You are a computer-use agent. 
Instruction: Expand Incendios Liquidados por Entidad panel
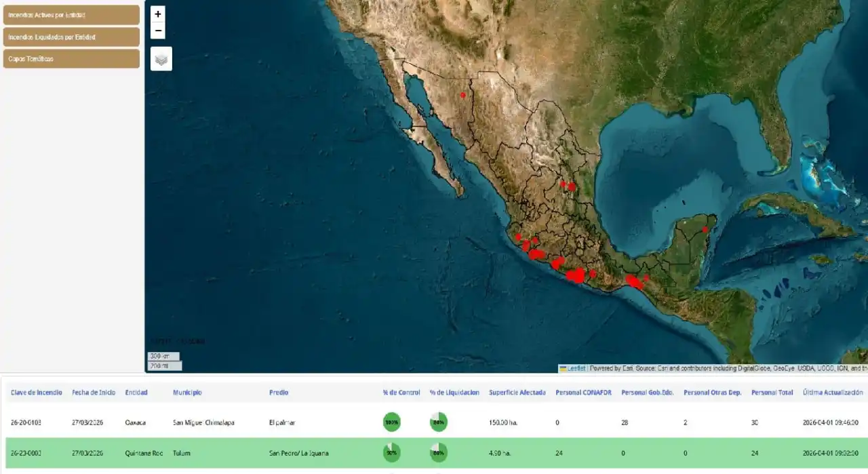71,37
